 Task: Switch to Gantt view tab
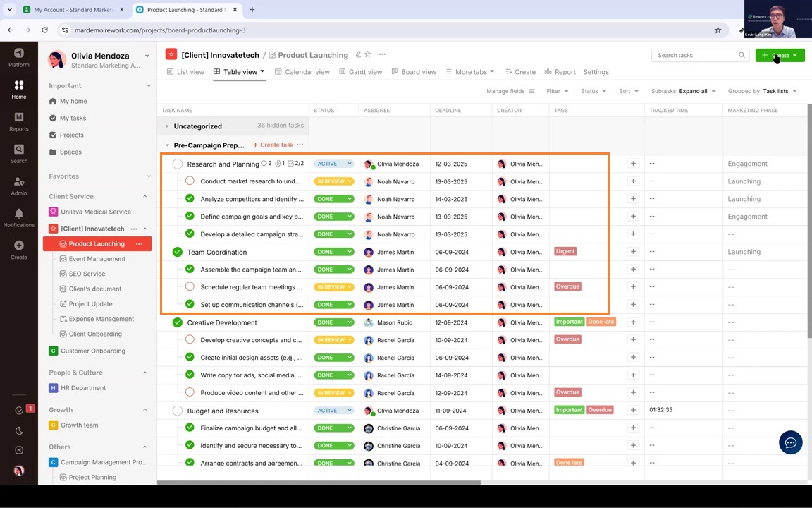[x=360, y=71]
